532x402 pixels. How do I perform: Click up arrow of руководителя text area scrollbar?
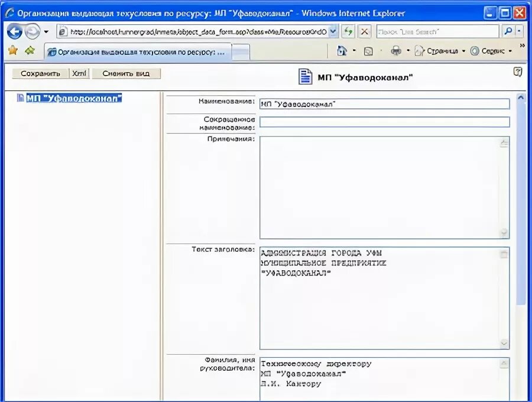click(x=504, y=364)
